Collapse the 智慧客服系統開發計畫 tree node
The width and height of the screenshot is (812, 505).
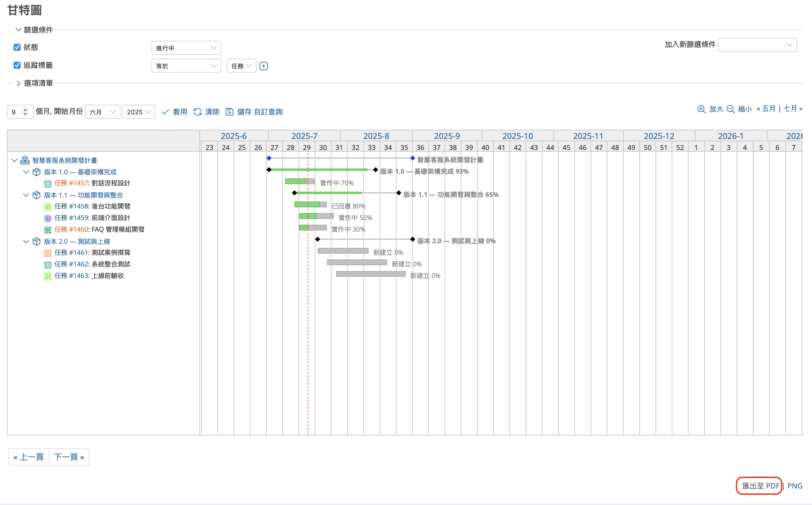click(14, 160)
